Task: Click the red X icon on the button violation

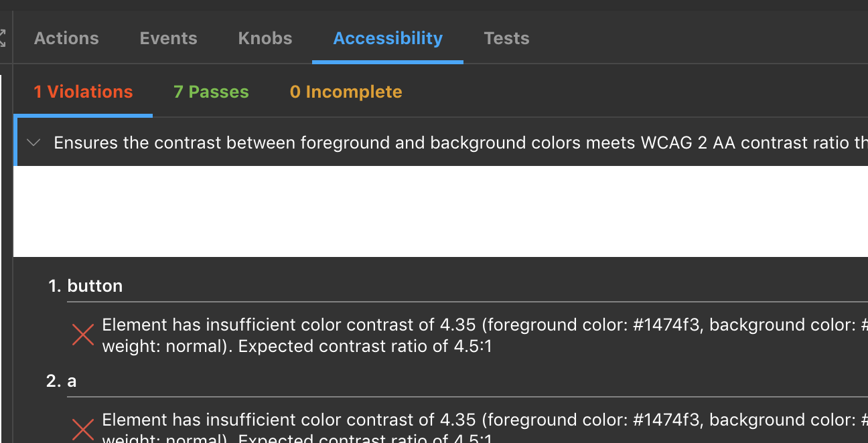Action: click(82, 335)
